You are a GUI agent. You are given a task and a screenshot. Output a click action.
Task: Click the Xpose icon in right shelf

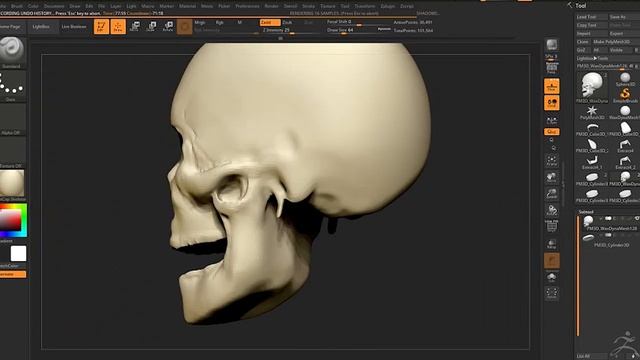point(551,293)
